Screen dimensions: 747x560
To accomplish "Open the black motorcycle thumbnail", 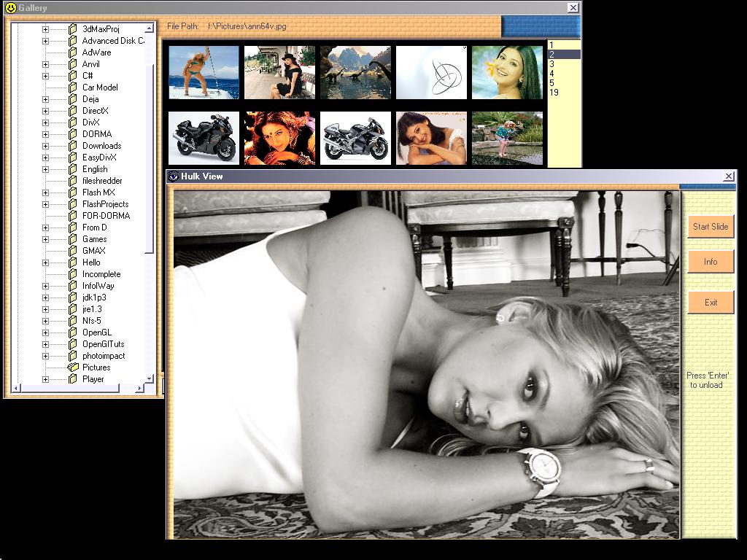I will 204,138.
